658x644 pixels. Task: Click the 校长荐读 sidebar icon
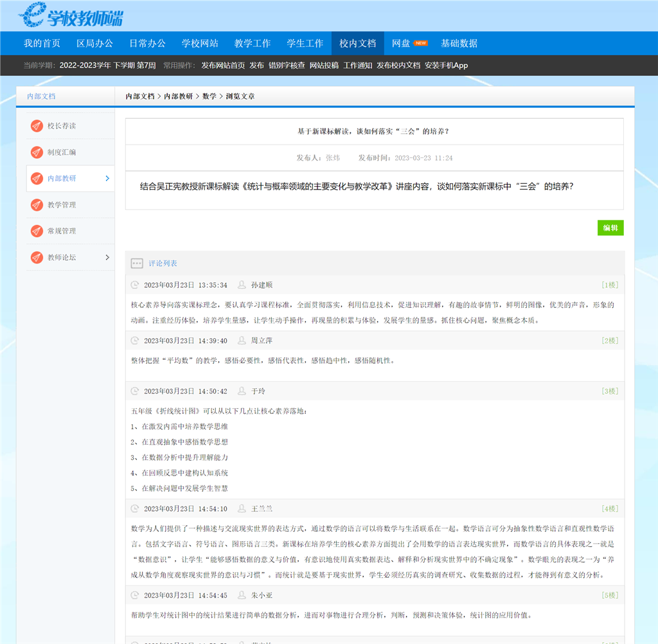[x=37, y=126]
